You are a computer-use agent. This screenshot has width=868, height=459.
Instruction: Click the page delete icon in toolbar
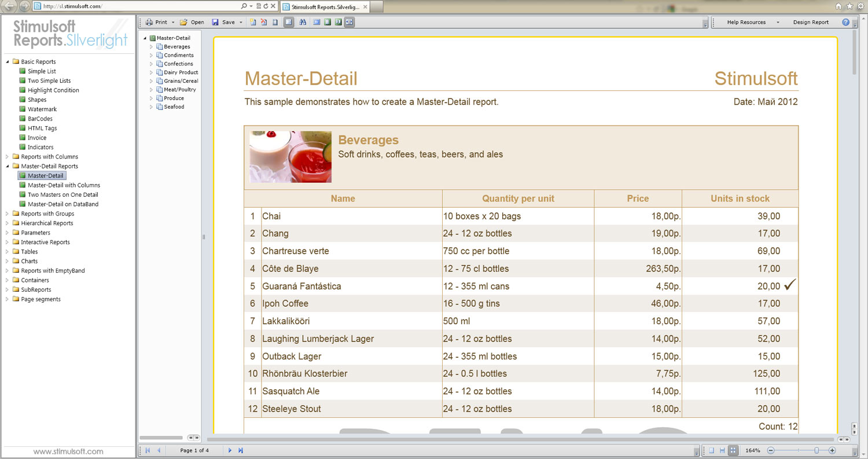coord(264,22)
